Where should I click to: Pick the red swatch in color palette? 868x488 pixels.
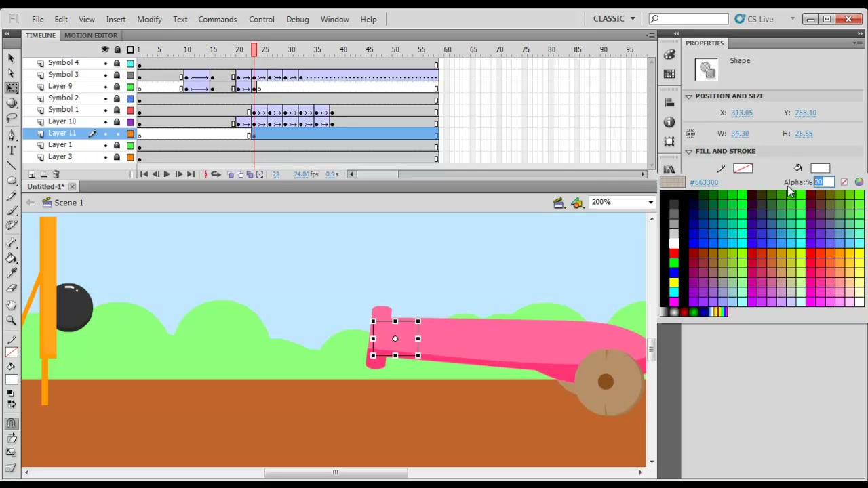coord(673,253)
